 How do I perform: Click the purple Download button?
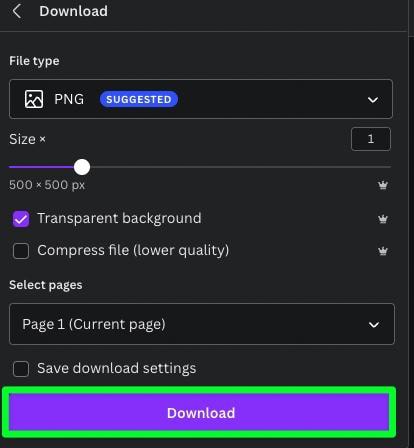(x=199, y=412)
